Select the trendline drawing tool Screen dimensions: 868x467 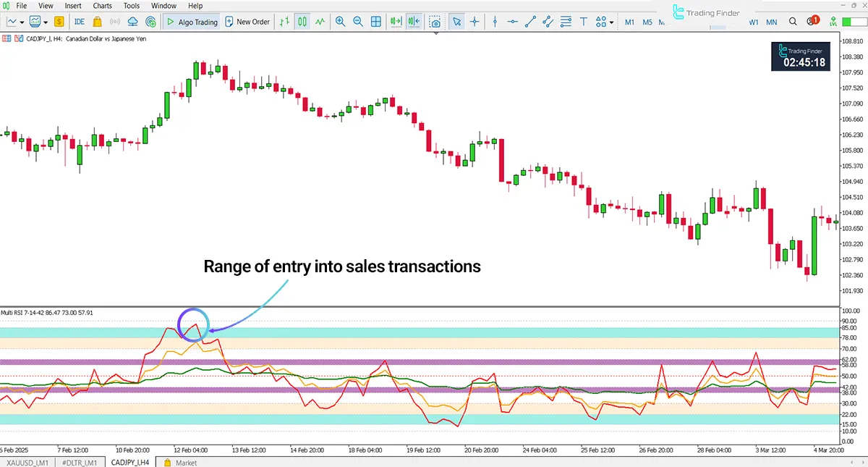(x=529, y=21)
